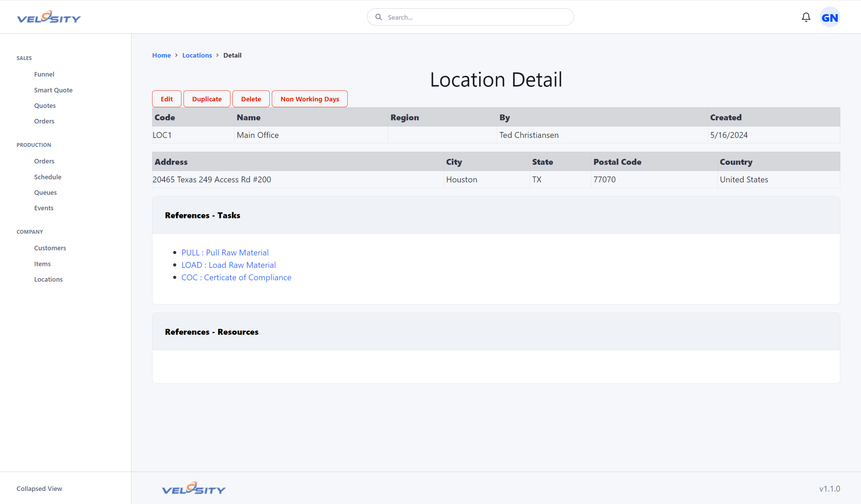Click the COMPANY section heading
The height and width of the screenshot is (504, 861).
30,232
